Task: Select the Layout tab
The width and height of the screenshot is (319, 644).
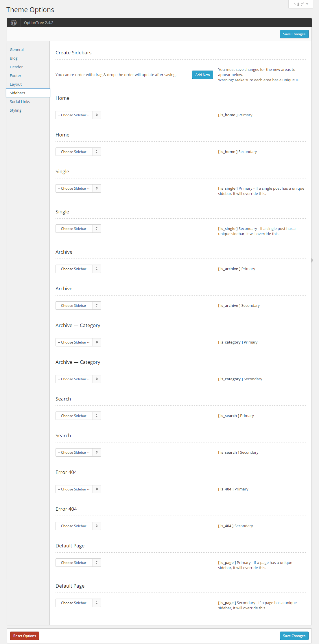Action: (16, 84)
